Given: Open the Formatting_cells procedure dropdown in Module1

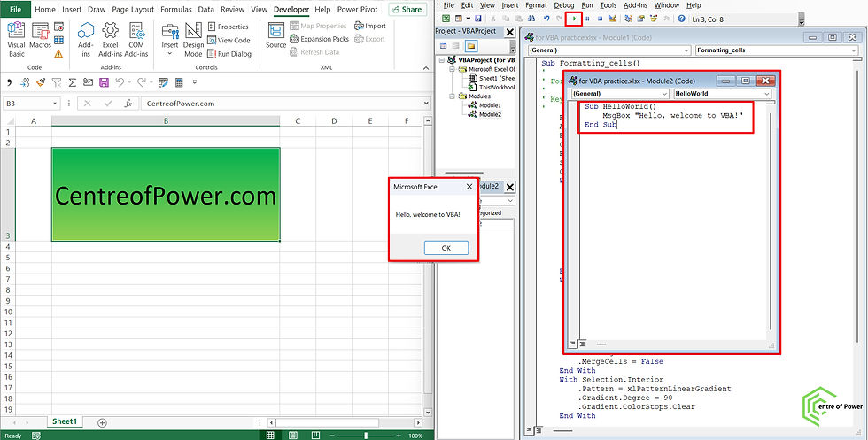Looking at the screenshot, I should (x=854, y=50).
